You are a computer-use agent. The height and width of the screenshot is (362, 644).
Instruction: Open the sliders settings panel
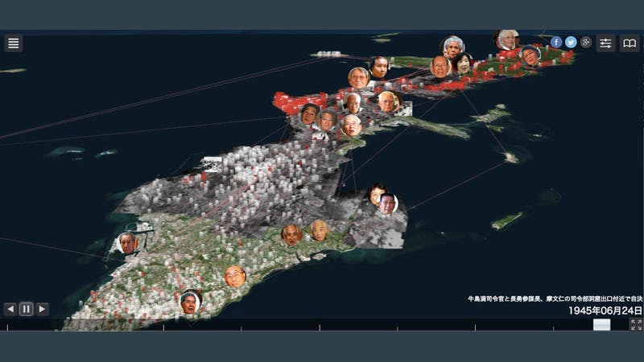(x=606, y=43)
